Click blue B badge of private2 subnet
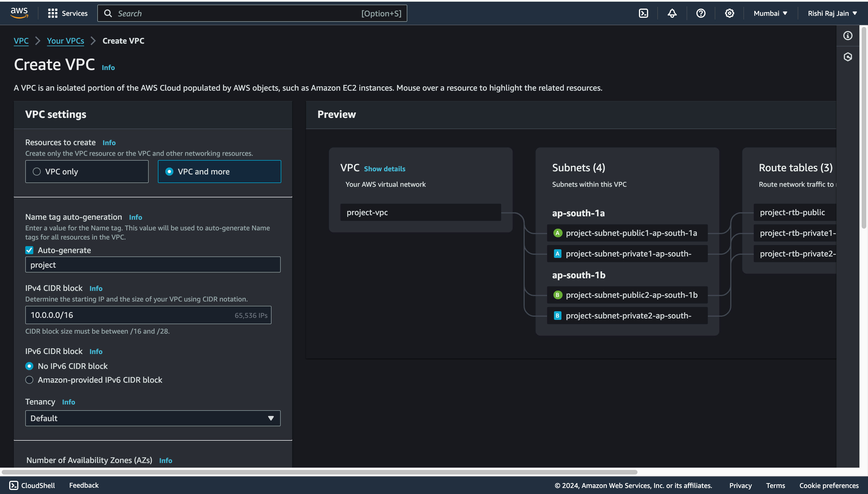 pos(557,316)
